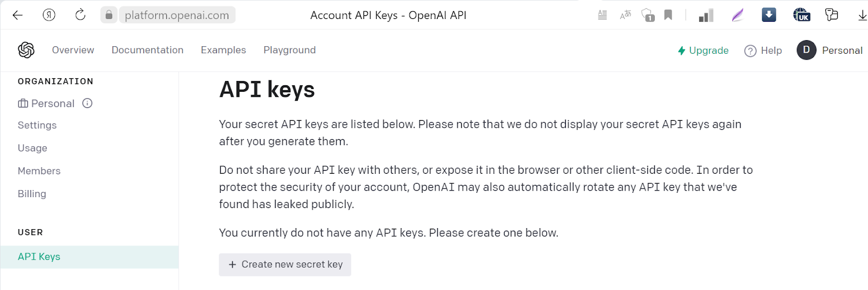Image resolution: width=868 pixels, height=290 pixels.
Task: Click the UK globe extension icon
Action: (801, 15)
